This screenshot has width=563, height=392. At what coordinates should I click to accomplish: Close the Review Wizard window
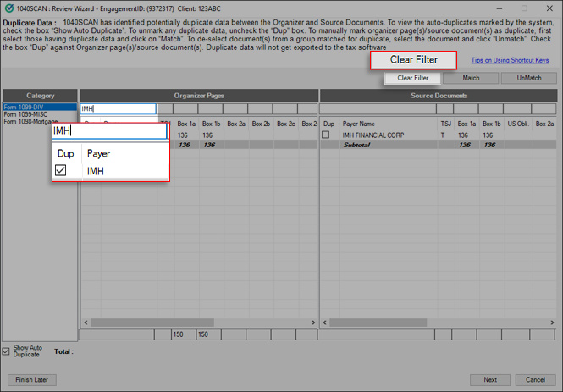(549, 8)
